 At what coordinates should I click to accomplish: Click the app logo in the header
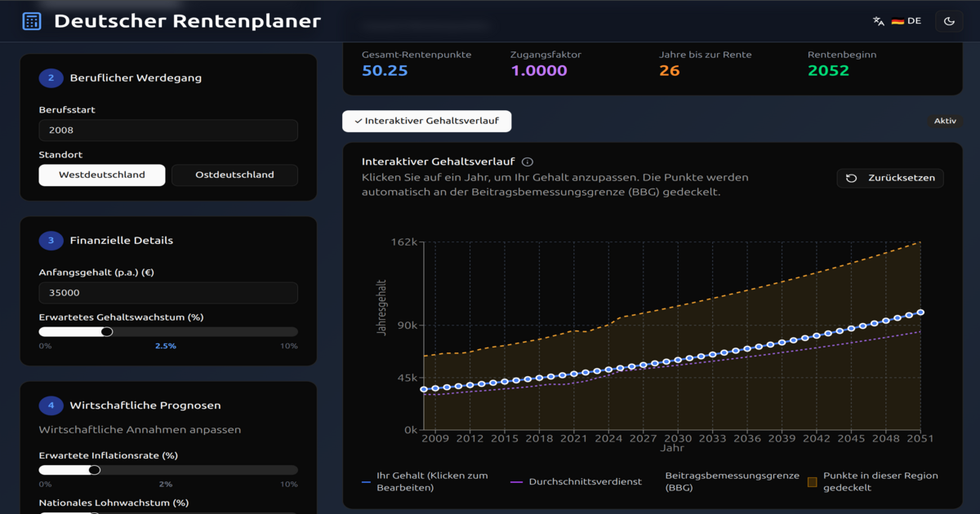point(32,20)
